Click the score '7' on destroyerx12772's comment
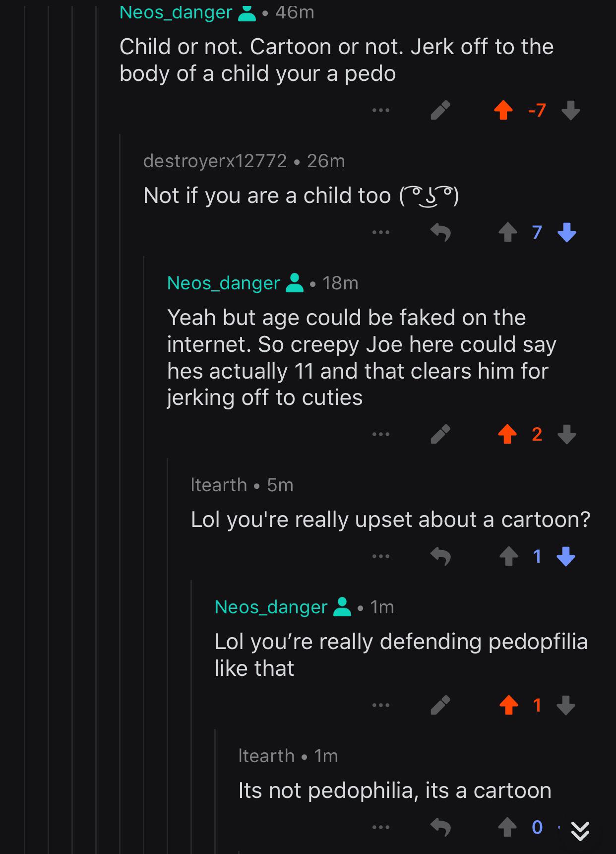Image resolution: width=616 pixels, height=854 pixels. tap(536, 232)
